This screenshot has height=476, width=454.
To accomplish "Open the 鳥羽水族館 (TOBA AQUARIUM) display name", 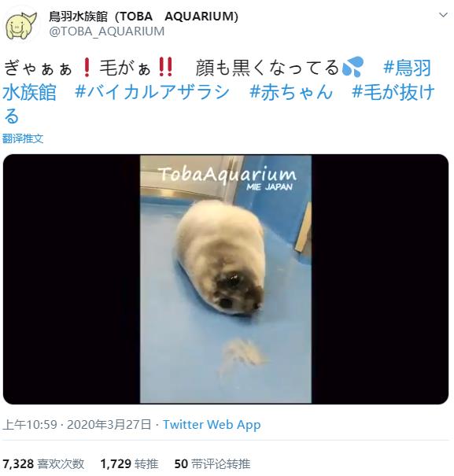I will [x=143, y=17].
